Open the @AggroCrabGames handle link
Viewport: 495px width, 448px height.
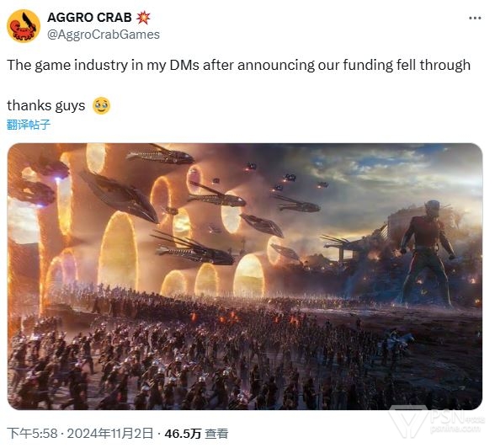coord(104,35)
